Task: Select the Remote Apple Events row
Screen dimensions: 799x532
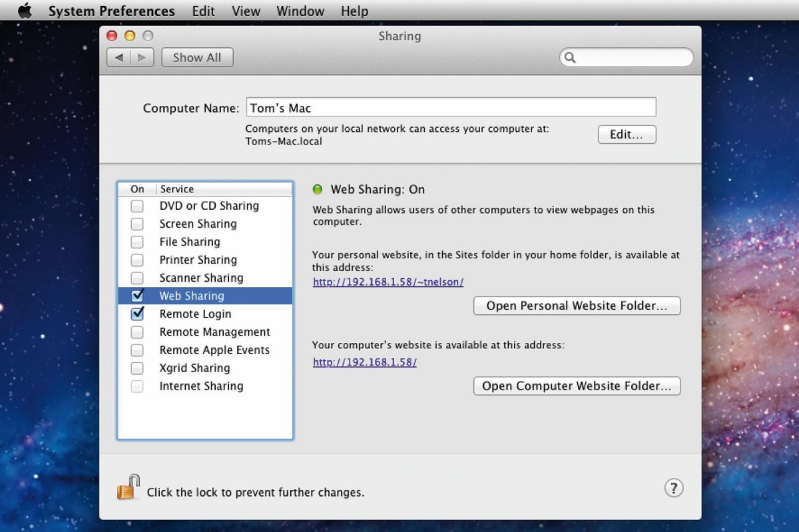Action: coord(205,350)
